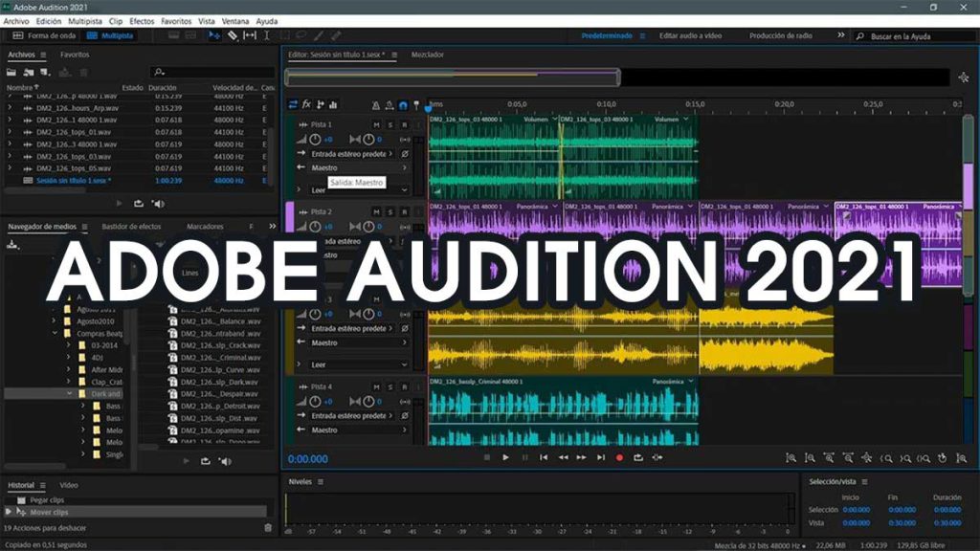Enable snapping with the magnet icon

tap(403, 104)
